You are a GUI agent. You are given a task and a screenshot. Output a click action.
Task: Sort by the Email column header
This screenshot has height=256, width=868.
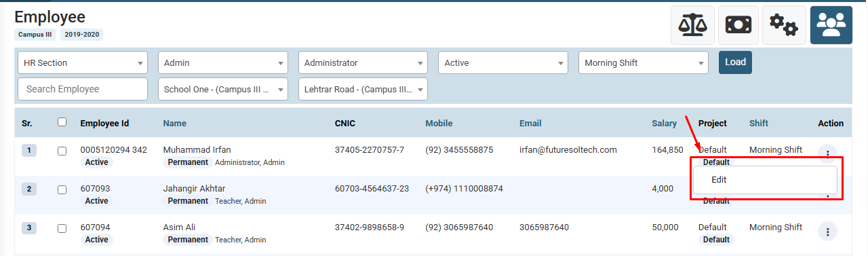pos(530,124)
